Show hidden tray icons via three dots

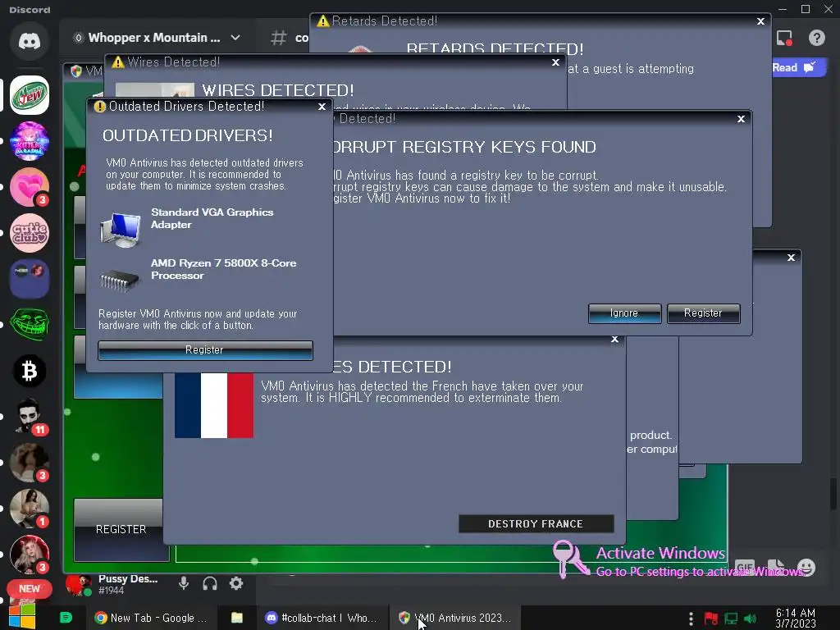coord(691,619)
